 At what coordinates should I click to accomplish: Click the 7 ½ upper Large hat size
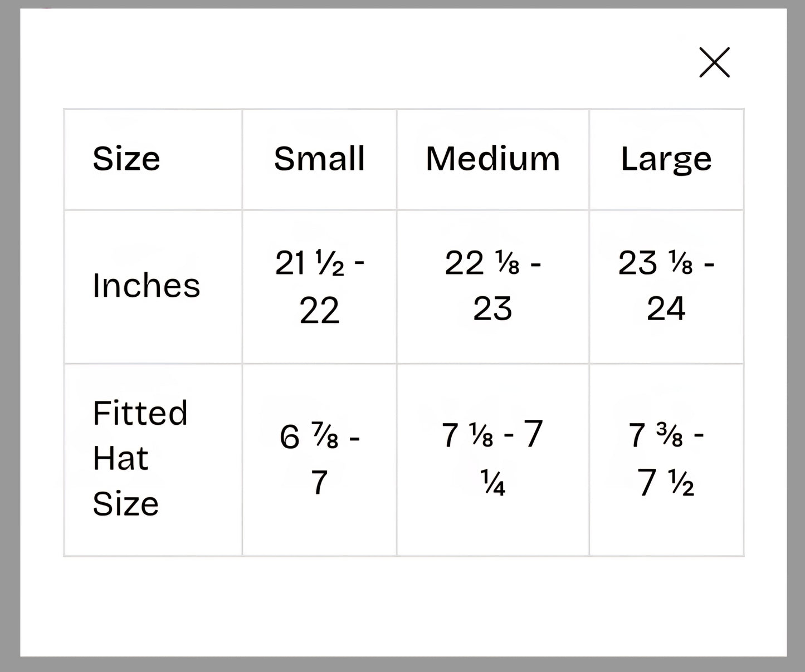[x=666, y=483]
